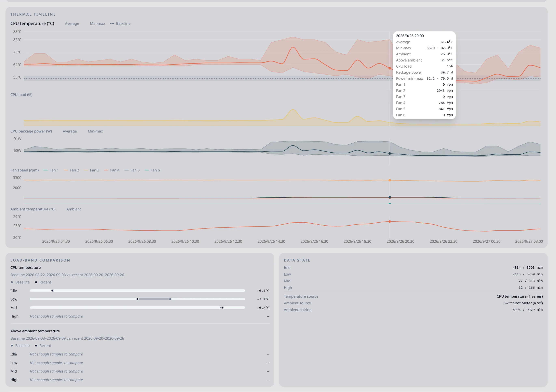
Task: Click the x-axis label 2026/9/26 14:30
Action: (271, 241)
